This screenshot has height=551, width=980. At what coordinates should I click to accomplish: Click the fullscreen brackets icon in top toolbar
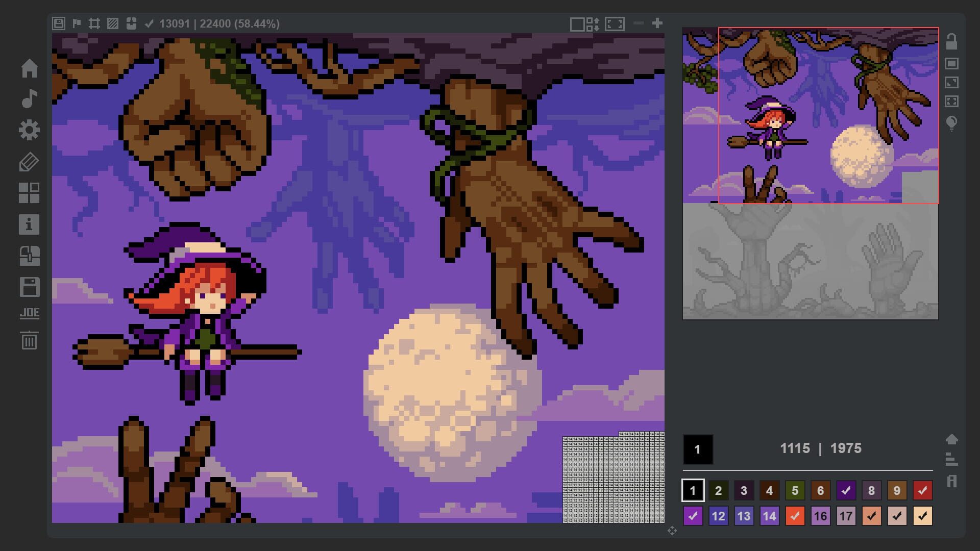[615, 24]
